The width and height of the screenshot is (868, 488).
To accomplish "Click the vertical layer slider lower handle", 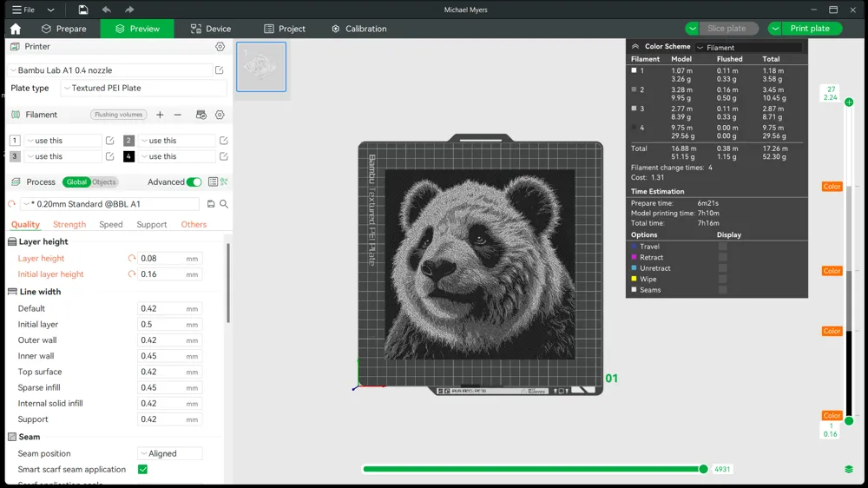I will 849,421.
